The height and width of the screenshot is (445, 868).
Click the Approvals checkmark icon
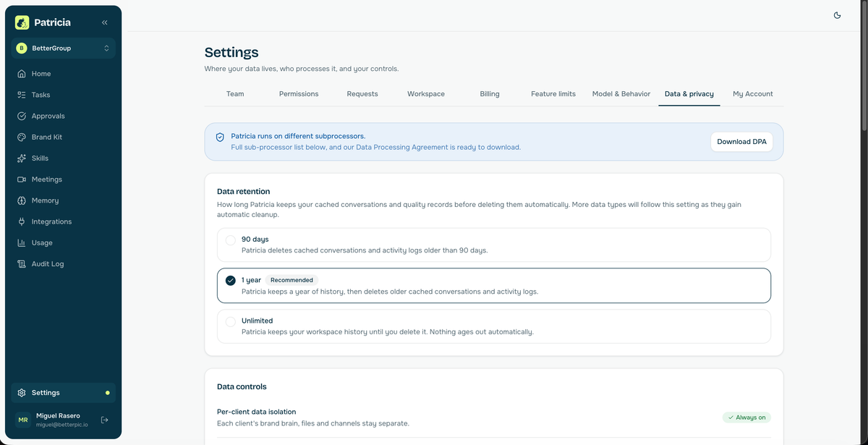[x=22, y=116]
